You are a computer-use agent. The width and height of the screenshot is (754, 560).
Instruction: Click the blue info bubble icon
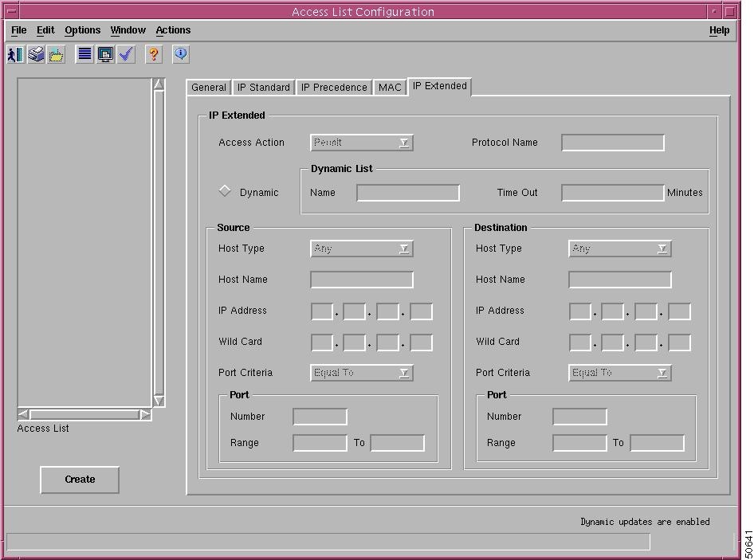click(x=181, y=54)
